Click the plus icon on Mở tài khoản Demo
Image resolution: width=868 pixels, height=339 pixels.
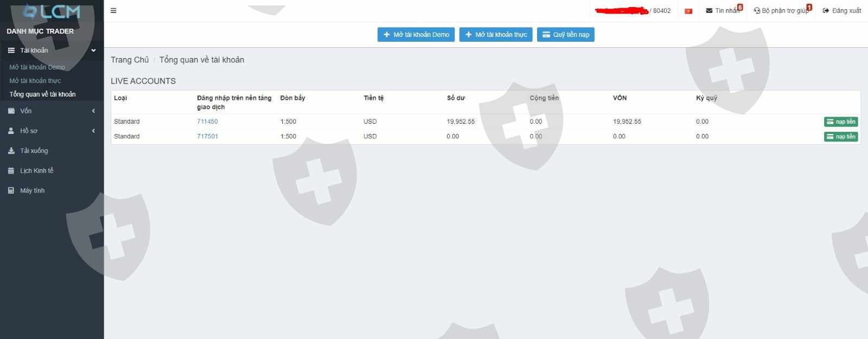[x=387, y=35]
